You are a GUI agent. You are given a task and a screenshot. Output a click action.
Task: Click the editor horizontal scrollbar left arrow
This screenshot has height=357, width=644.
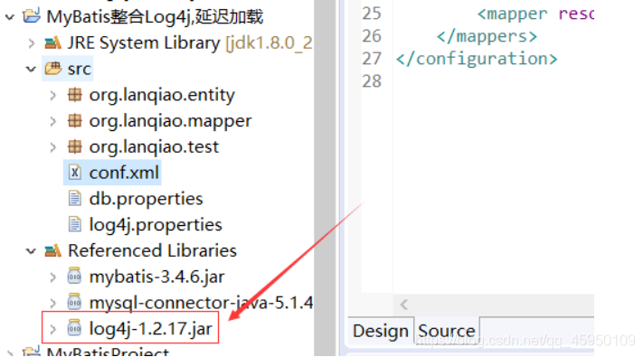click(403, 305)
